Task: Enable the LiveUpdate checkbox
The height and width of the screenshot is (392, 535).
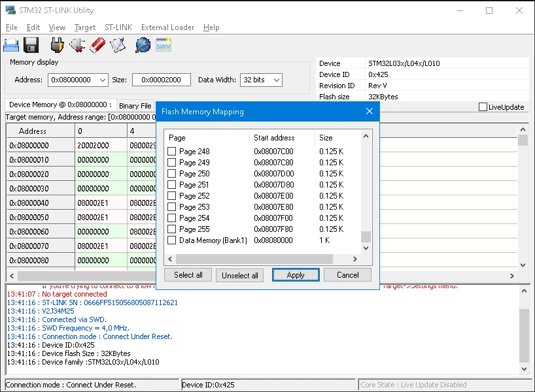Action: coord(483,107)
